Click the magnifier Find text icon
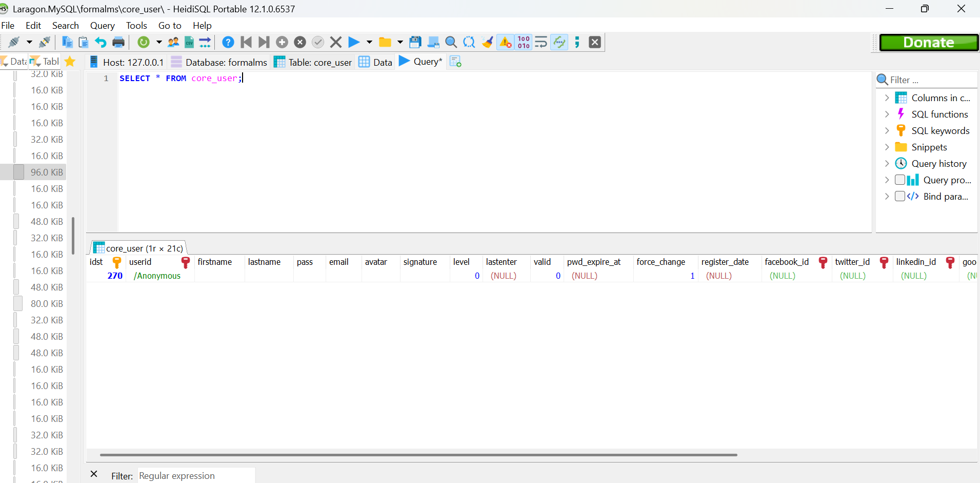The image size is (980, 483). [451, 42]
